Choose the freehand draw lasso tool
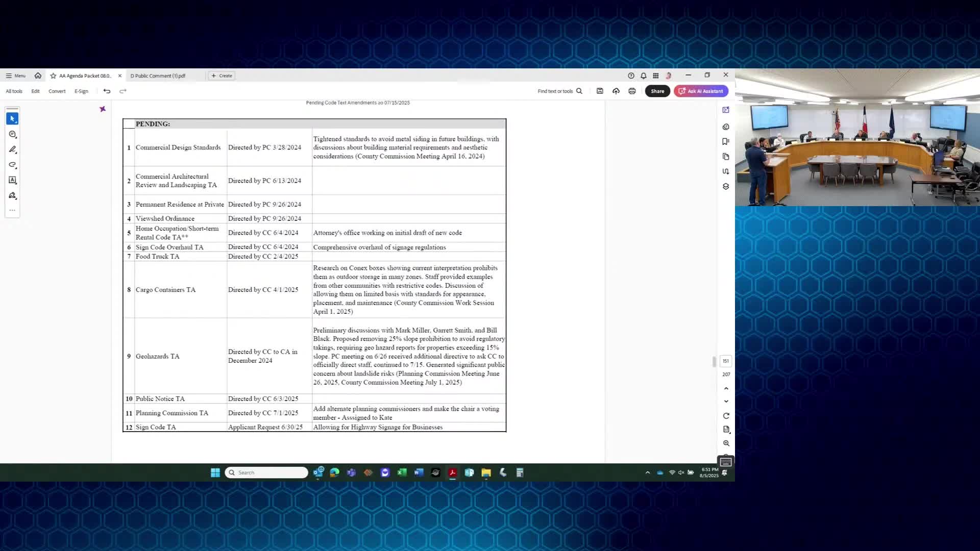This screenshot has height=551, width=980. [x=13, y=165]
